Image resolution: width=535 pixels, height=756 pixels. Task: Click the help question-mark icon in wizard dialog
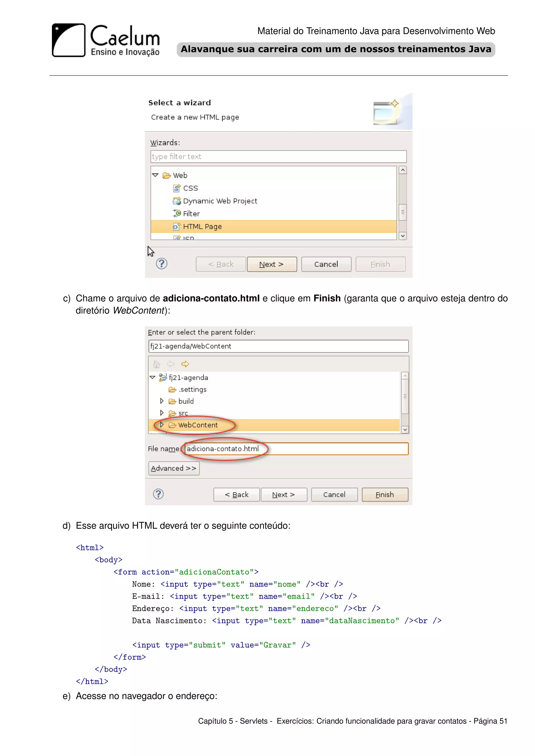[x=161, y=264]
